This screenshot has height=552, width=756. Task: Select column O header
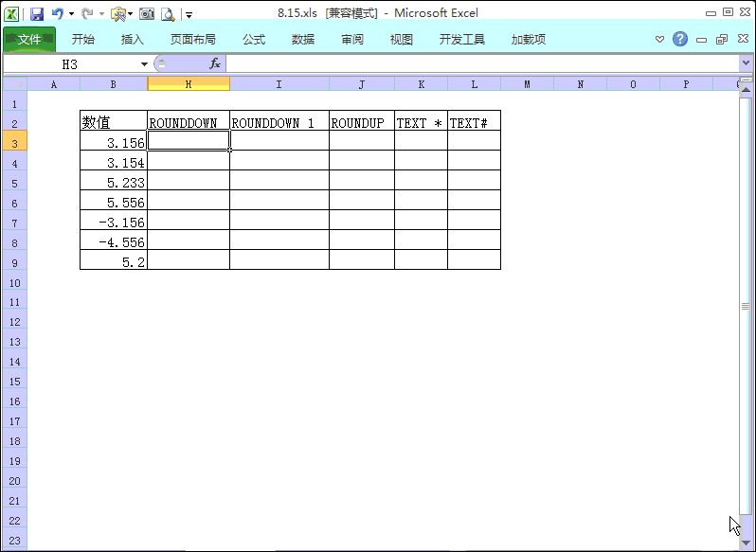(x=633, y=84)
